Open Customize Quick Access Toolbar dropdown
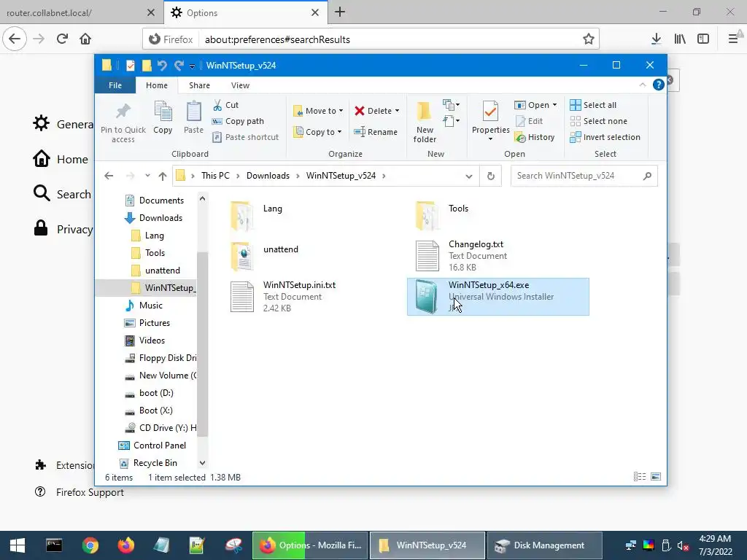Viewport: 747px width, 560px height. pos(192,66)
